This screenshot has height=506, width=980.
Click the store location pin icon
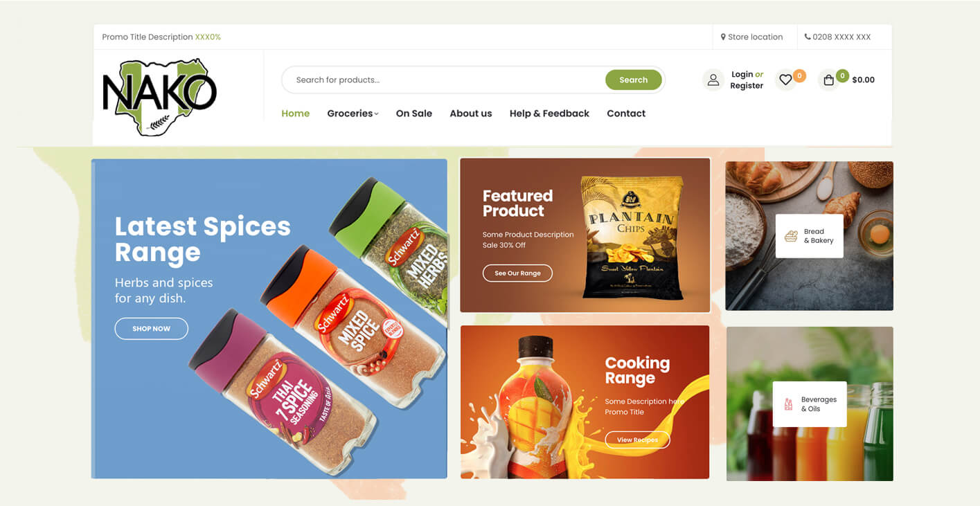[x=723, y=37]
